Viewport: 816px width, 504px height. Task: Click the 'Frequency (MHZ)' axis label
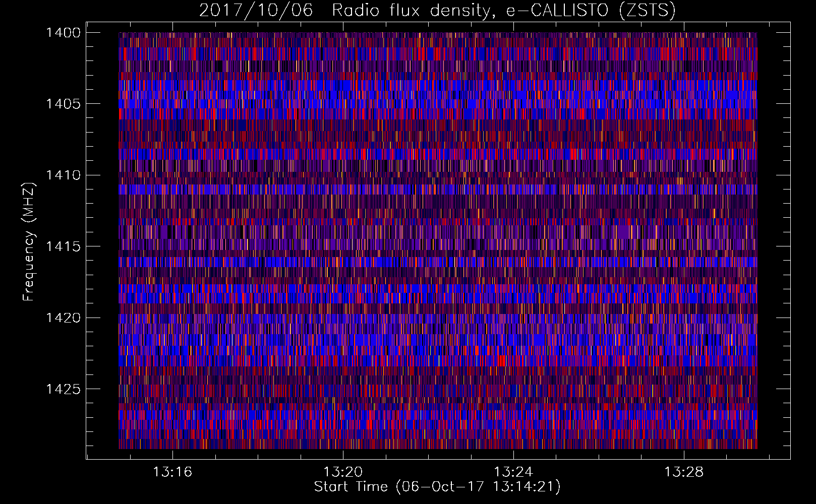point(29,242)
